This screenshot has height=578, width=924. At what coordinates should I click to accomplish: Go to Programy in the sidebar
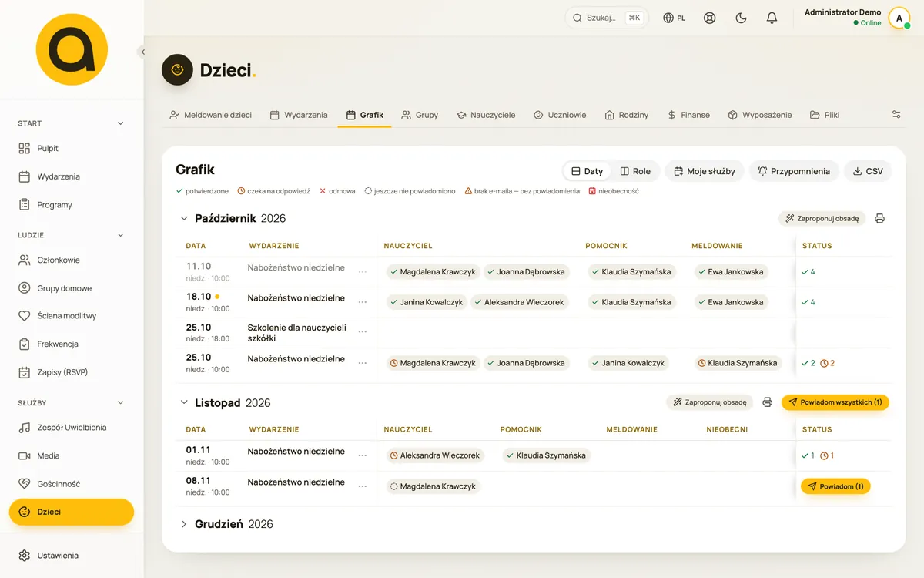72,205
